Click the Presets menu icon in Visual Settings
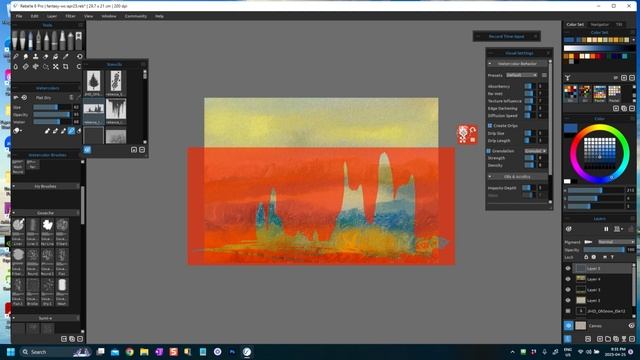This screenshot has height=360, width=640. (544, 75)
